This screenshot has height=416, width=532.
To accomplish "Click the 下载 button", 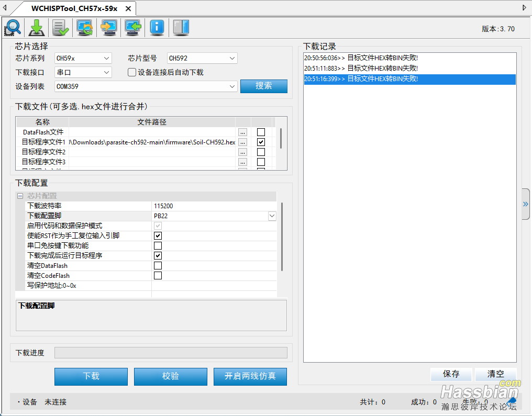I will [x=91, y=376].
